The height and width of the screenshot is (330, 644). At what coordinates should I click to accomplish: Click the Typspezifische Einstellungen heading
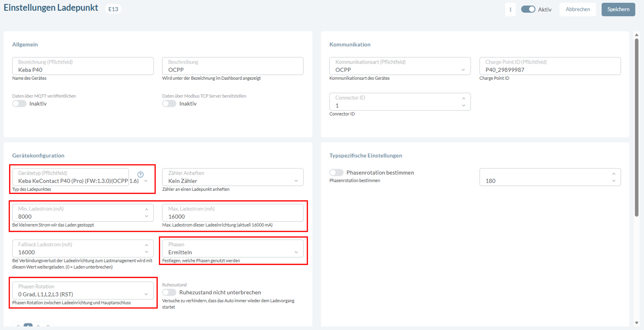(366, 155)
